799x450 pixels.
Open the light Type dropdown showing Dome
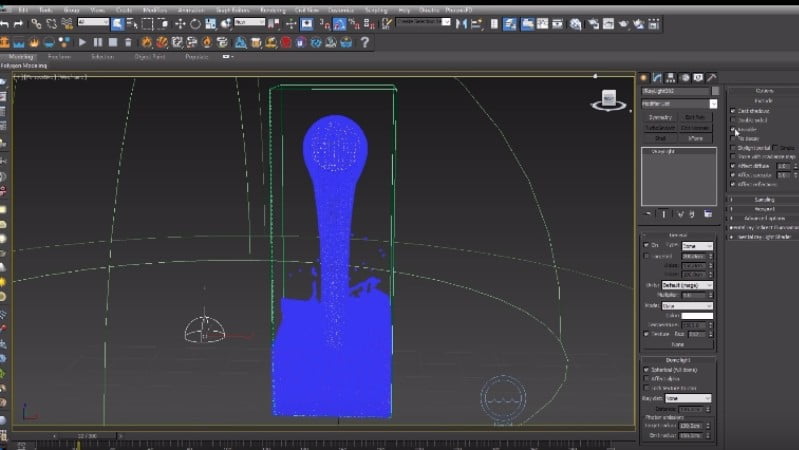click(x=697, y=246)
